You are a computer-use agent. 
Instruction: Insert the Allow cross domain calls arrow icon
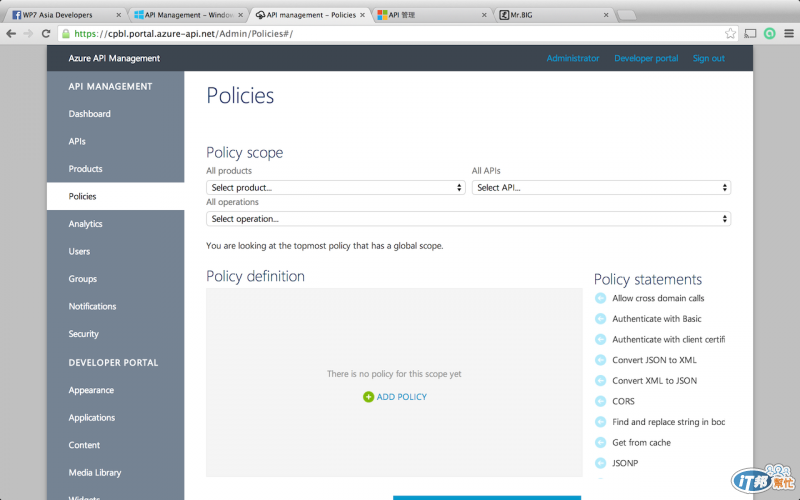(601, 298)
